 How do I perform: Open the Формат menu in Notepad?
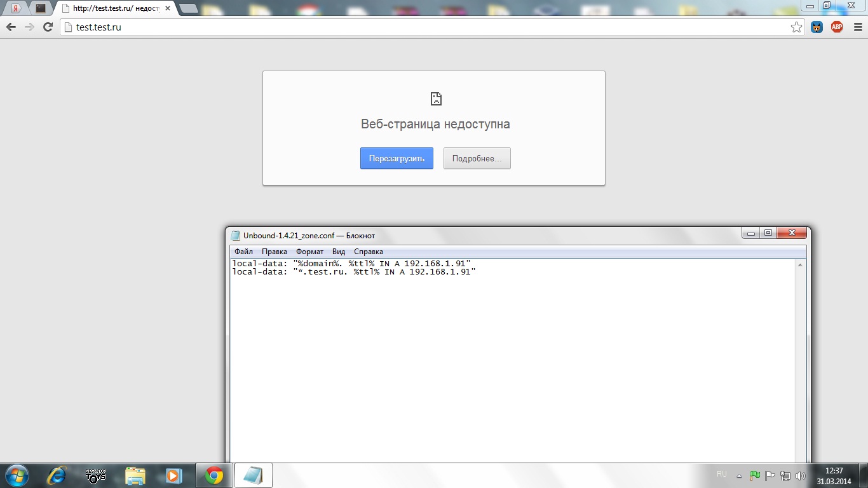pyautogui.click(x=309, y=252)
